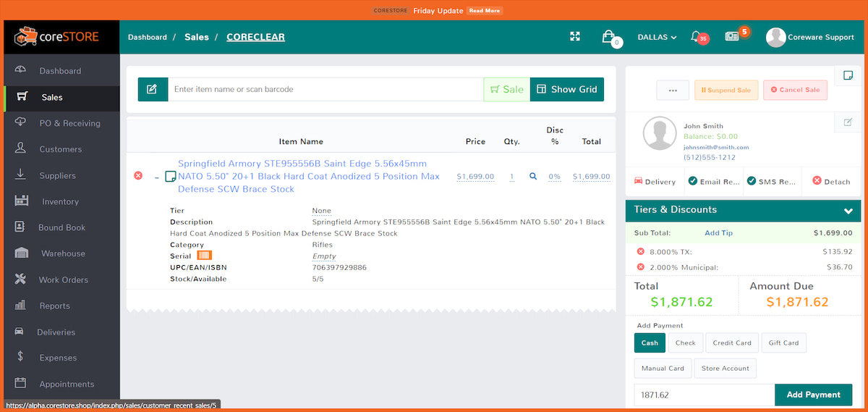The width and height of the screenshot is (868, 412).
Task: Click the edit note icon beside search
Action: pos(152,89)
